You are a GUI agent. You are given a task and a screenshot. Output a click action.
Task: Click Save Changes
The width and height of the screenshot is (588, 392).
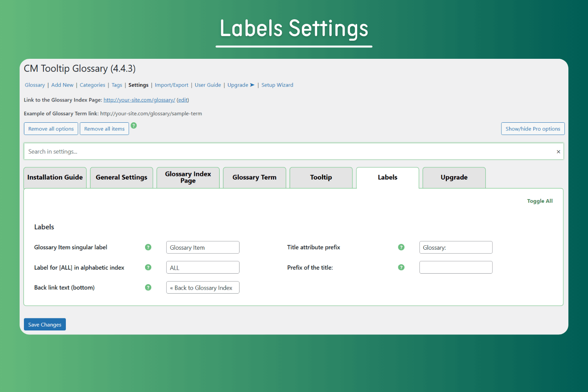(x=44, y=324)
